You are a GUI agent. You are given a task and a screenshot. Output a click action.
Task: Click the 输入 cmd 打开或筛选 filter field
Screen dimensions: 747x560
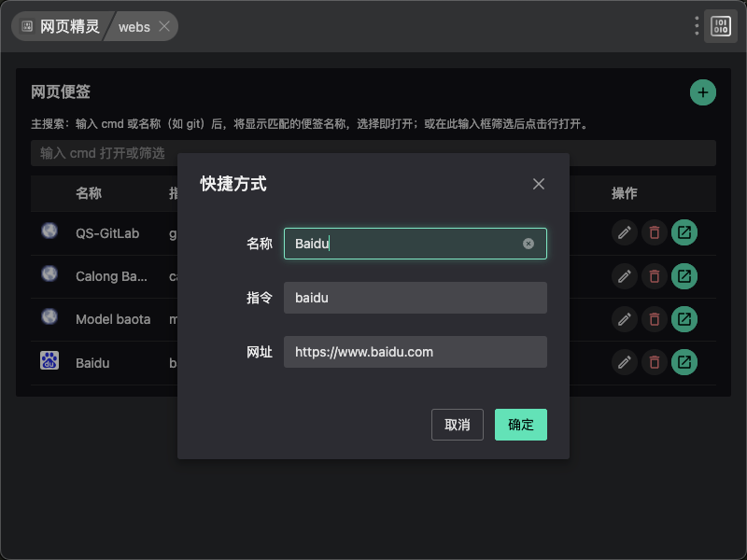pos(373,153)
